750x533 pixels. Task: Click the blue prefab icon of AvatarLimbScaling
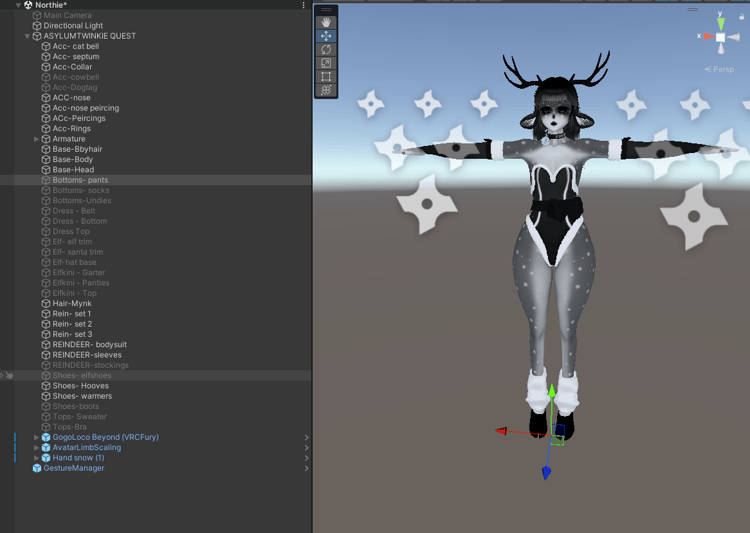click(46, 448)
